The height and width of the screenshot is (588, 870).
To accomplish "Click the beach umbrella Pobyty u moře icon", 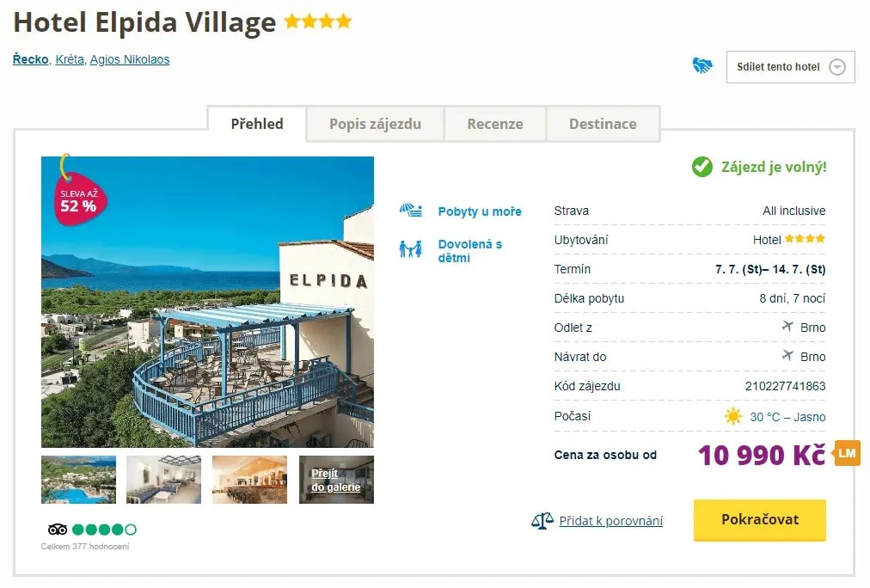I will click(410, 211).
